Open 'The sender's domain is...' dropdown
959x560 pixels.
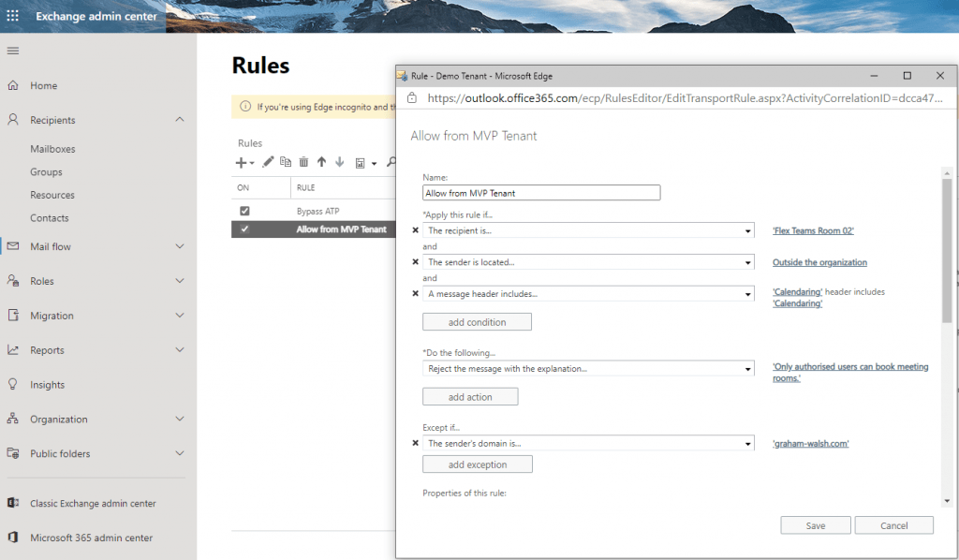click(588, 443)
